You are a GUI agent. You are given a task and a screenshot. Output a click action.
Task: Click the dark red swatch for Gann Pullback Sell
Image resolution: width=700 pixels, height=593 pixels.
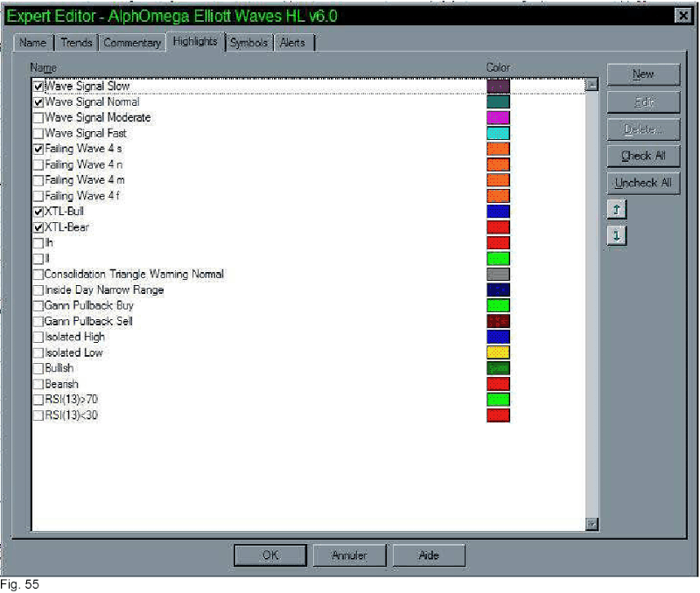[x=498, y=321]
